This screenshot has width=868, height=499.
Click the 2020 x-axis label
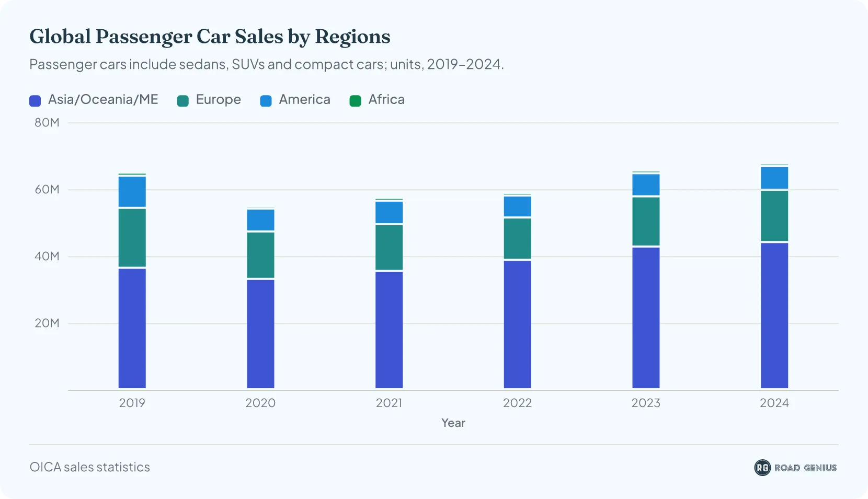coord(260,403)
